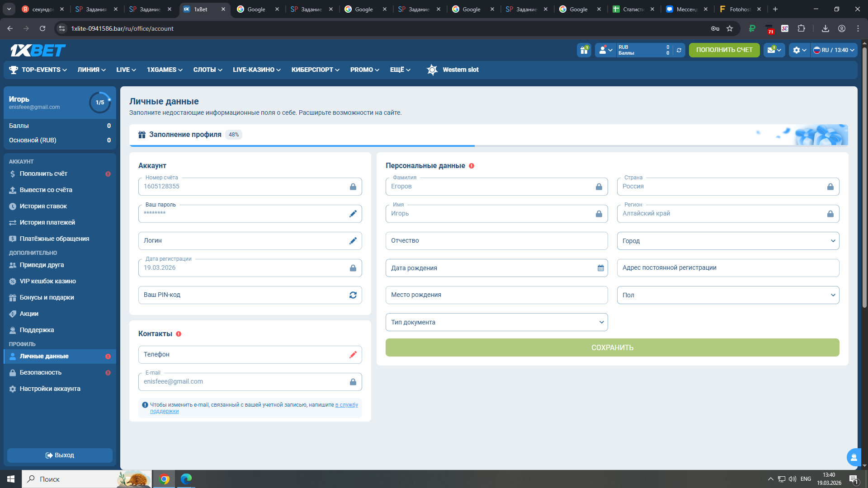The image size is (868, 488).
Task: Open the КИБЕРСПОРТ menu
Action: [x=315, y=70]
